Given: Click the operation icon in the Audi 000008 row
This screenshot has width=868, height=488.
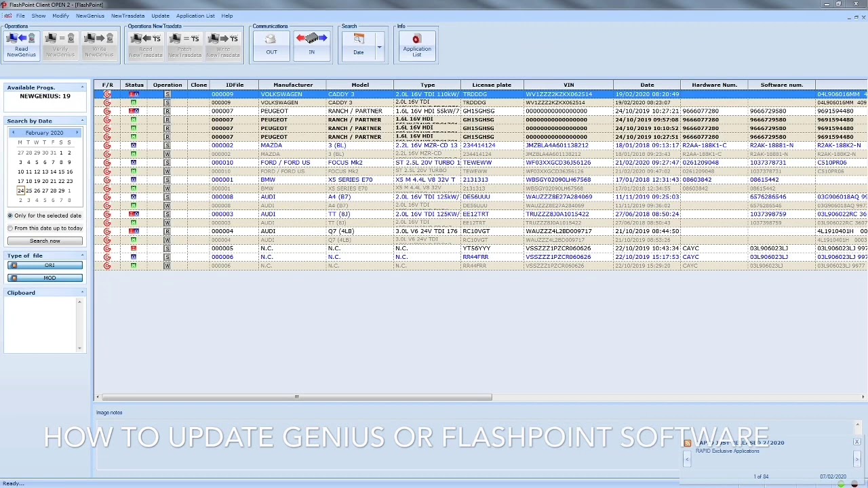Looking at the screenshot, I should coord(167,197).
